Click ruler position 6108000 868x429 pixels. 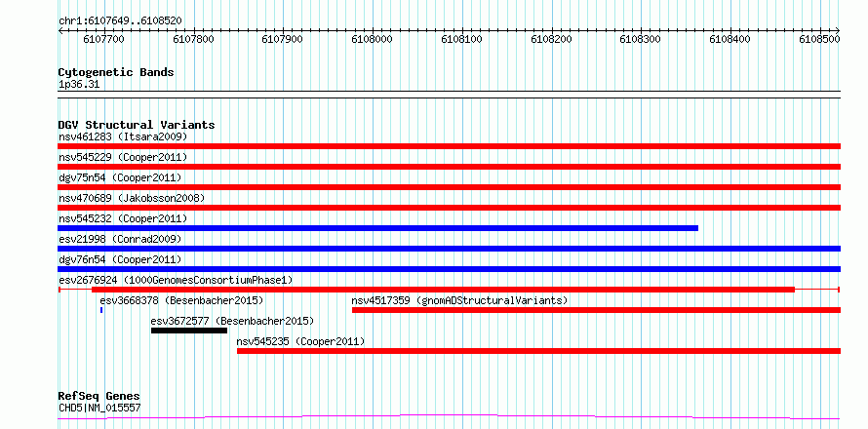(373, 39)
